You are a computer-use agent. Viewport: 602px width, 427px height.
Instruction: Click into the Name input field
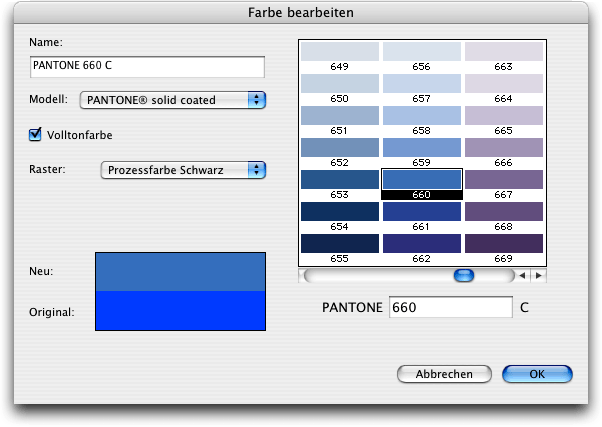pos(147,67)
